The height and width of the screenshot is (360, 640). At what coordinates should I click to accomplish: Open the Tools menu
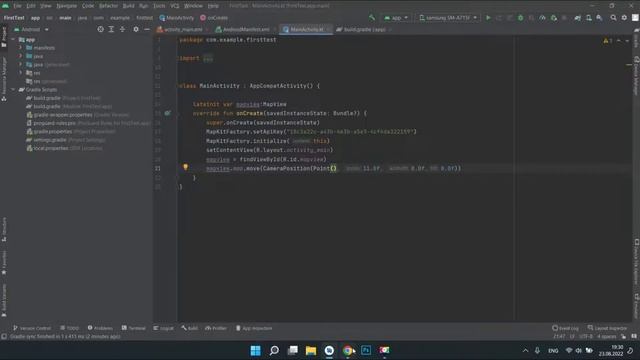pyautogui.click(x=159, y=6)
